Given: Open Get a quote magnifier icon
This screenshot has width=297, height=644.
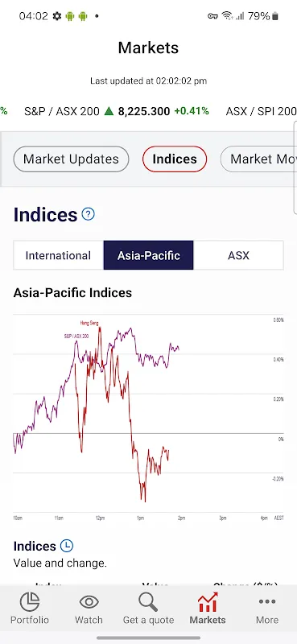Looking at the screenshot, I should point(148,602).
